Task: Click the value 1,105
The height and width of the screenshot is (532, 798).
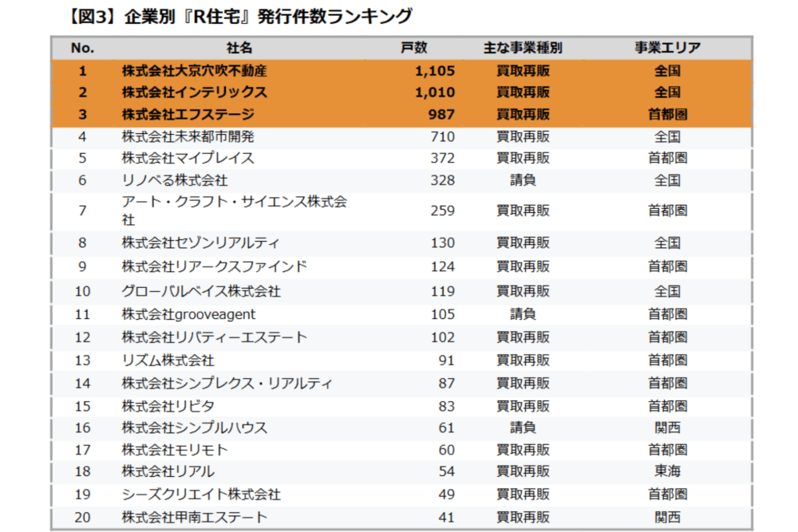Action: coord(435,71)
